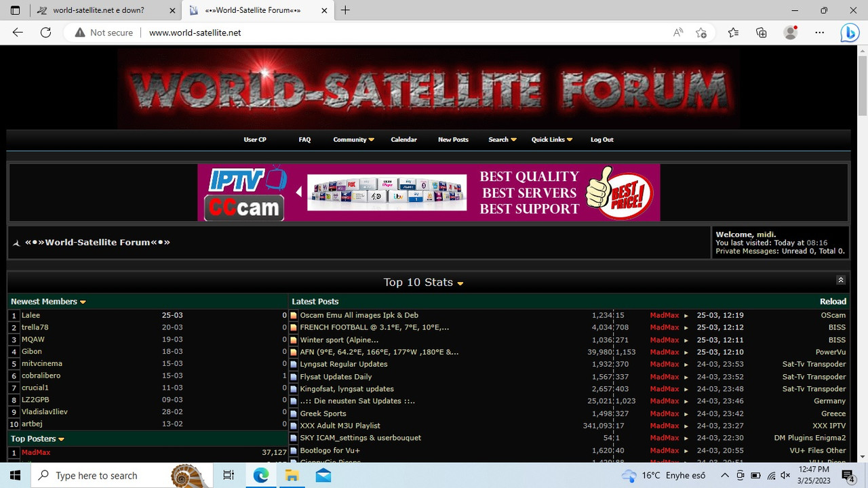Open the clock and date flyout

[x=814, y=475]
